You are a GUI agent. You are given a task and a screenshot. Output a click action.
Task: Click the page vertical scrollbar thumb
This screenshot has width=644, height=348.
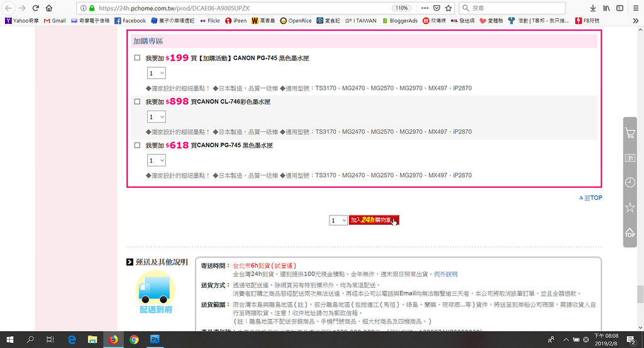click(x=640, y=294)
